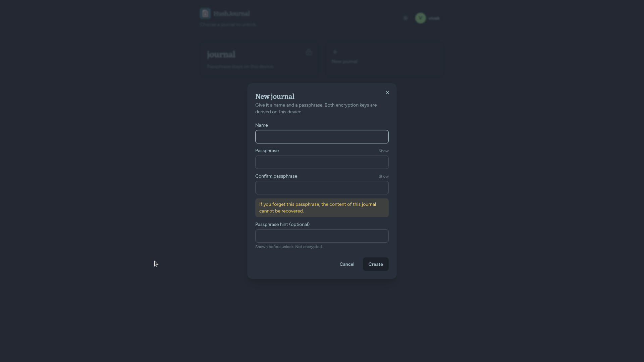The image size is (644, 362).
Task: Select the Confirm passphrase input field
Action: 322,188
